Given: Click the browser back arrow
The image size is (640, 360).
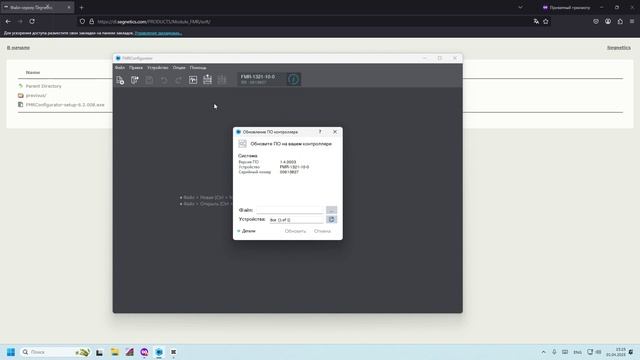Looking at the screenshot, I should (8, 21).
